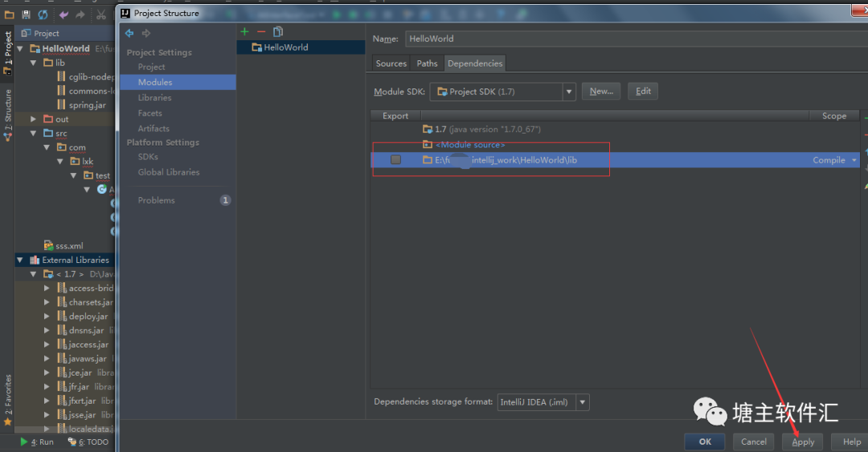Switch to the Sources tab
This screenshot has height=452, width=868.
391,64
